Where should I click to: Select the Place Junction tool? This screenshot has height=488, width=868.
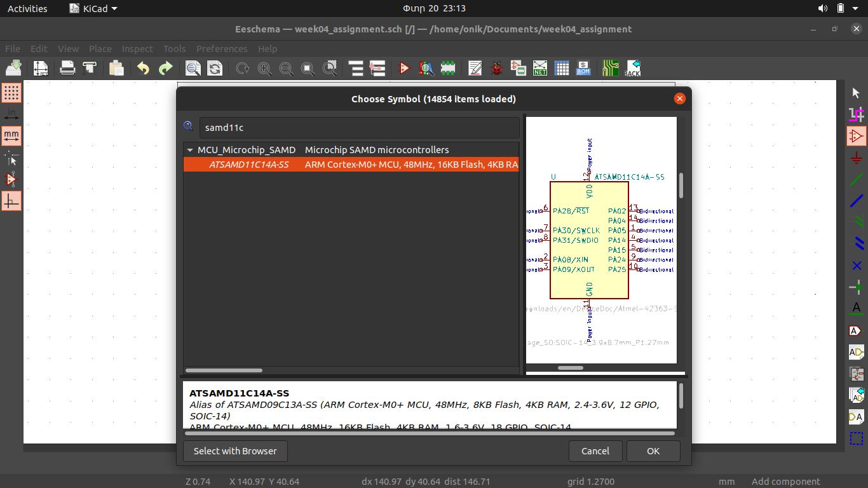(856, 287)
